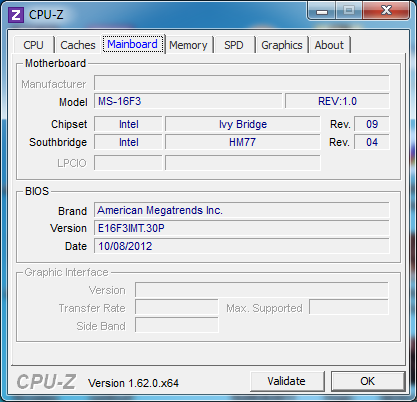Select the Mainboard tab
Image resolution: width=417 pixels, height=402 pixels.
[x=133, y=44]
